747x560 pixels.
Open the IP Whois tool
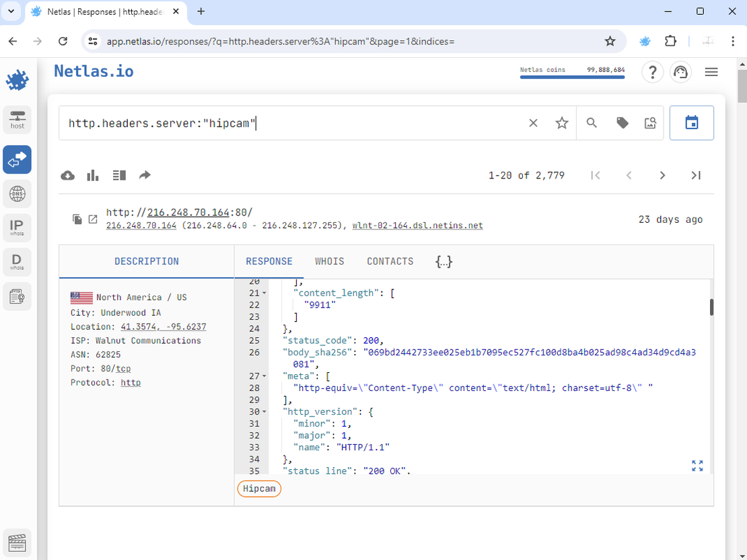(x=17, y=228)
